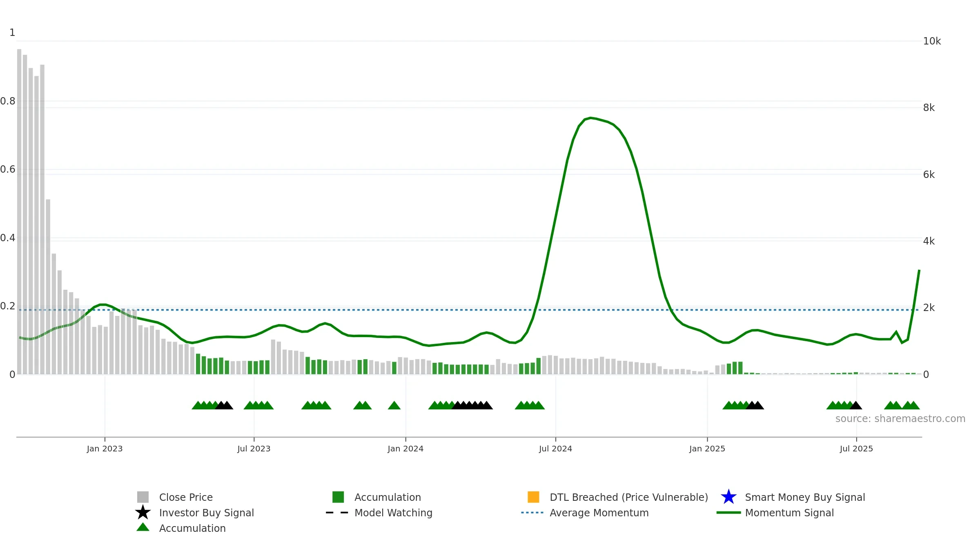
Task: Click the gray Close Price legend square
Action: (x=143, y=497)
